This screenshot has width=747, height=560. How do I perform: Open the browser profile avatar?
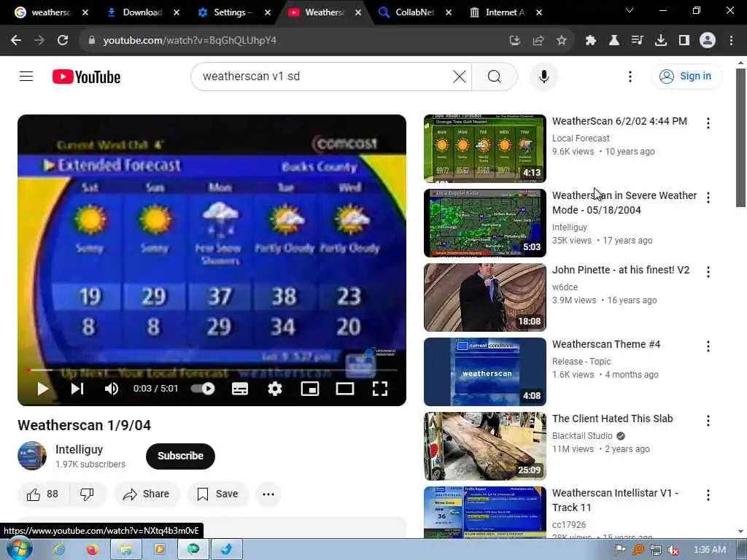[708, 41]
